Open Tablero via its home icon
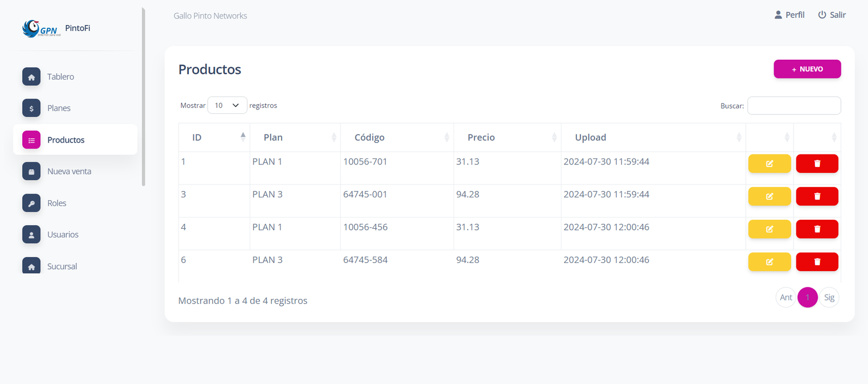Image resolution: width=868 pixels, height=384 pixels. [x=31, y=77]
